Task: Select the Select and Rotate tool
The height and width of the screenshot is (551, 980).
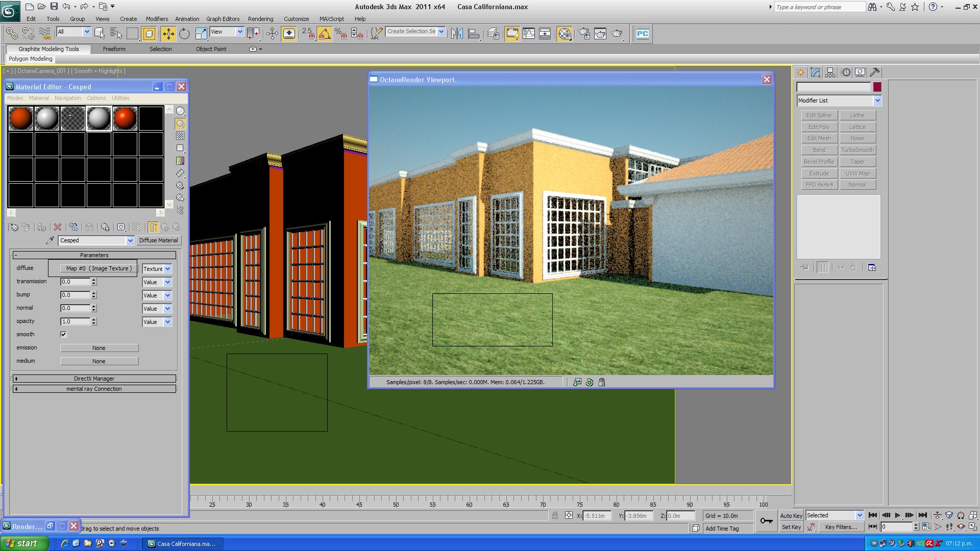Action: (x=184, y=34)
